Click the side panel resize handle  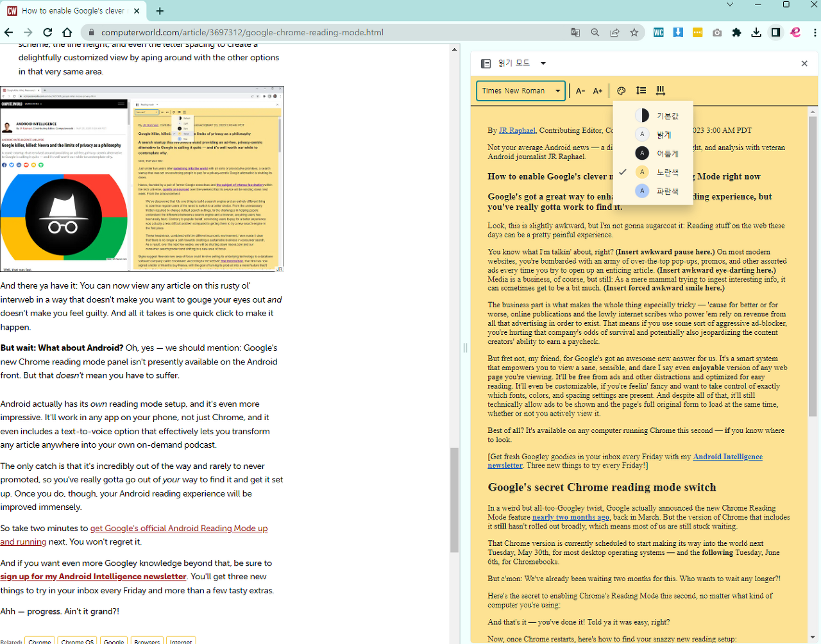(x=465, y=348)
